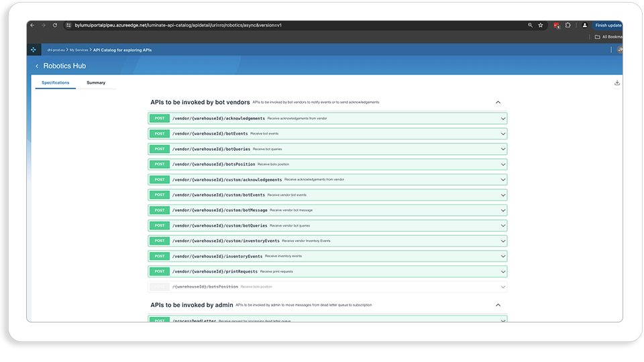This screenshot has width=644, height=362.
Task: Open the Extensions puzzle icon
Action: coord(568,25)
